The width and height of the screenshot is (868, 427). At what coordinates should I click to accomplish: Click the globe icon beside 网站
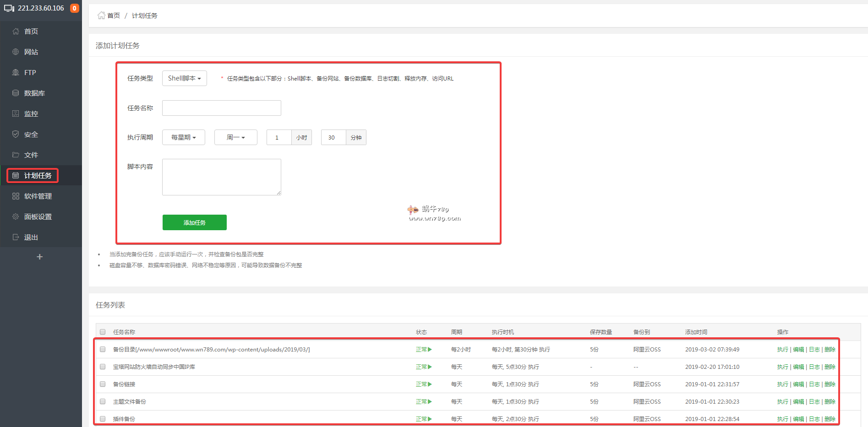(16, 52)
